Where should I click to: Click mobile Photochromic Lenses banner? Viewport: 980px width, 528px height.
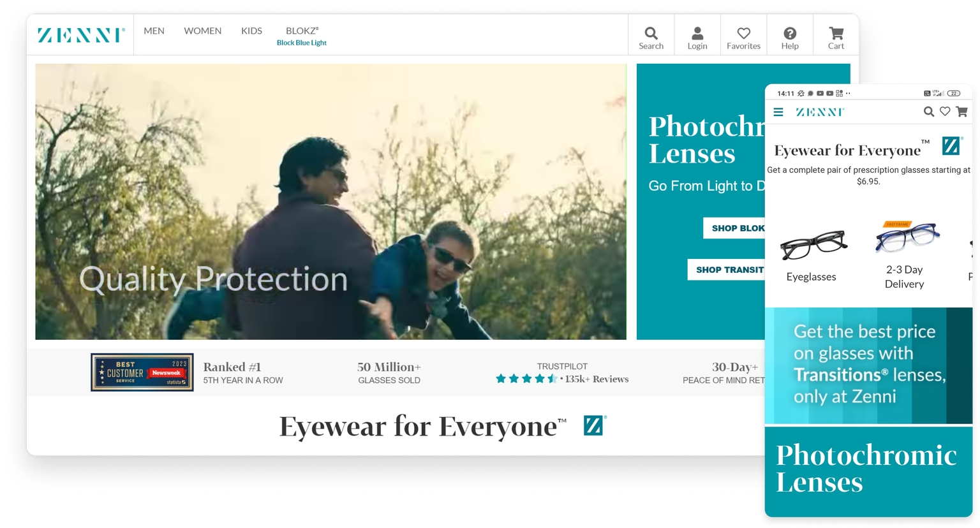pos(868,472)
